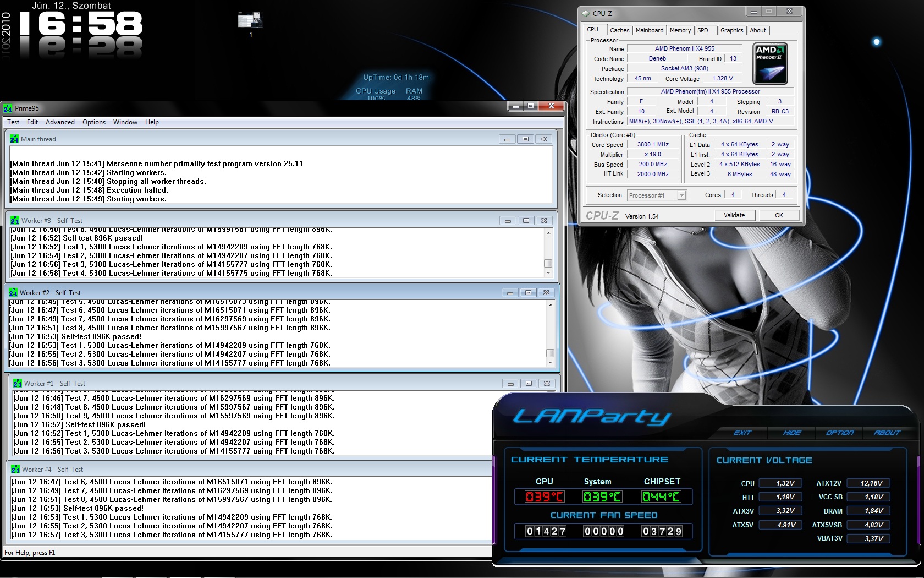Screen dimensions: 924x578
Task: Click the Worker #3 window icon
Action: (x=15, y=220)
